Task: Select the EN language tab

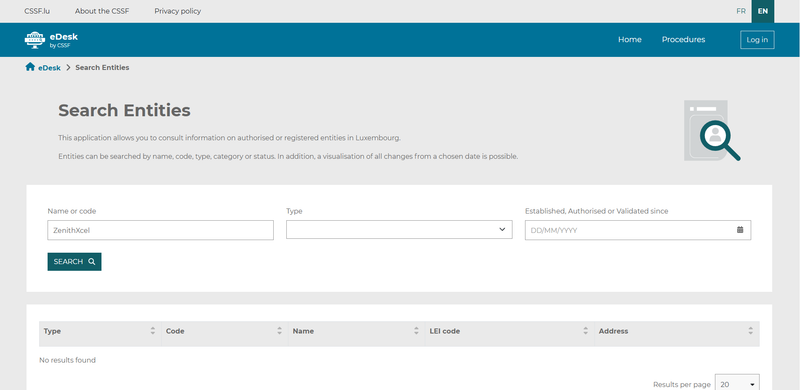Action: click(x=762, y=11)
